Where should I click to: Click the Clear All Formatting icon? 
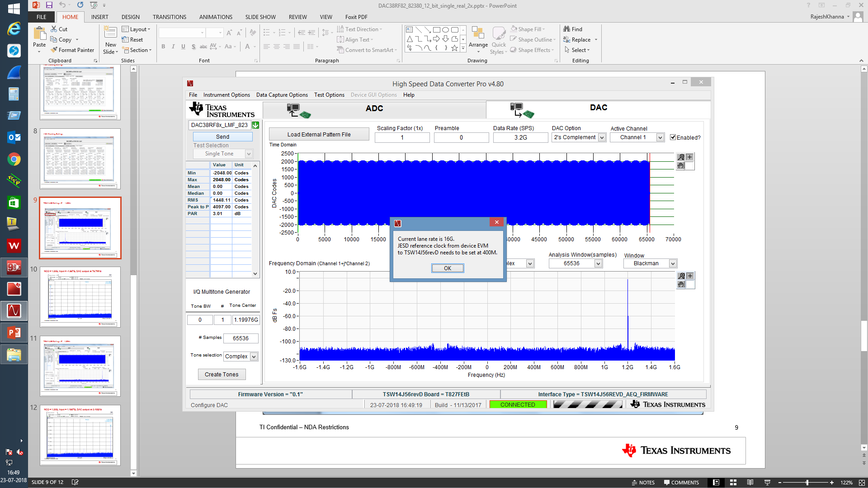click(x=253, y=33)
